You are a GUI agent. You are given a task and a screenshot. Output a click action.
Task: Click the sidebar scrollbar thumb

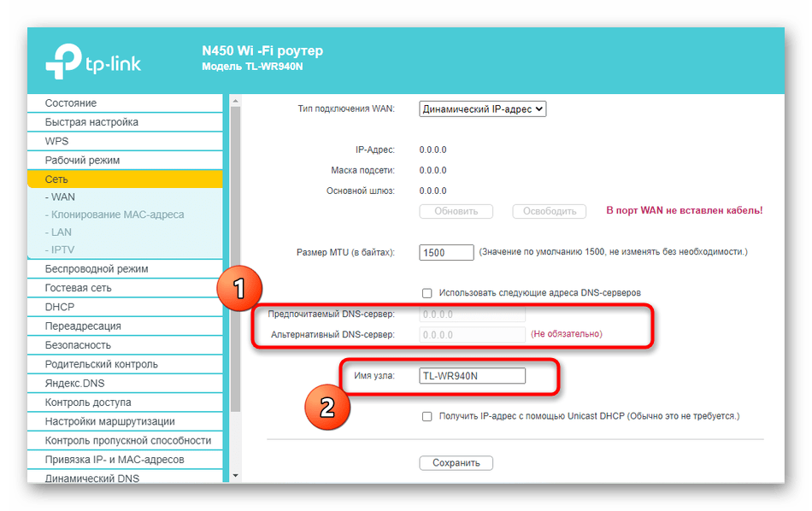[x=236, y=259]
